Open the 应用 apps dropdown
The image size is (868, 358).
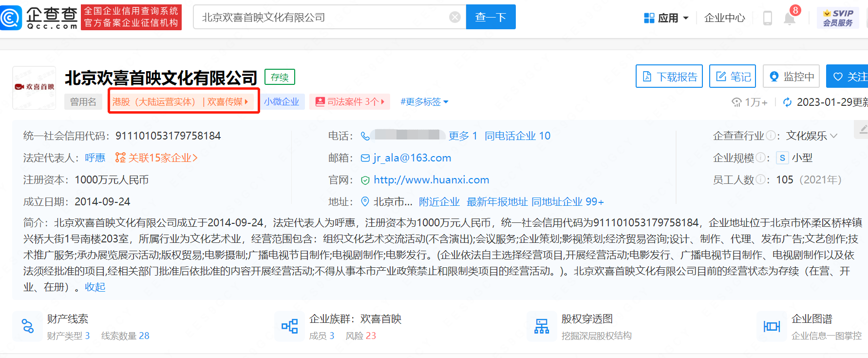click(x=666, y=18)
